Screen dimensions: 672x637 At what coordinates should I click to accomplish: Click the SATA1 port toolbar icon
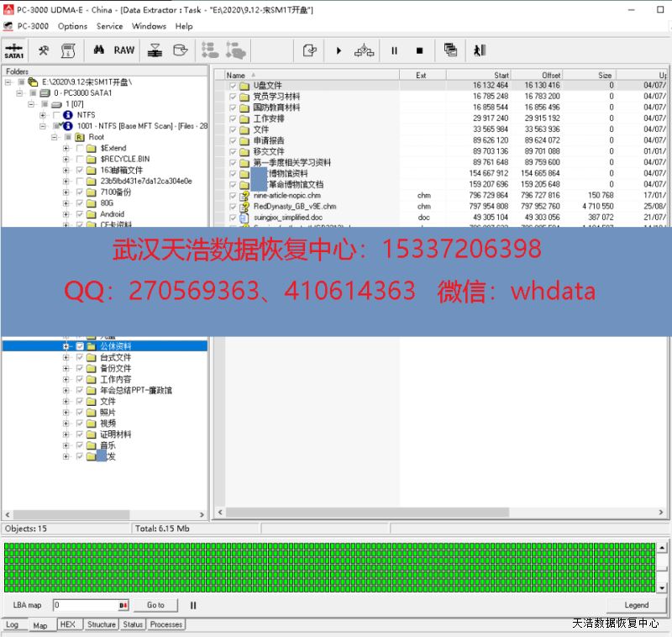pyautogui.click(x=14, y=50)
